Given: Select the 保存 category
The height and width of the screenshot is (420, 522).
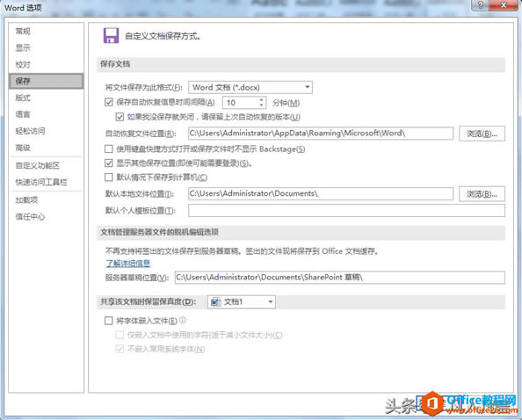Looking at the screenshot, I should pyautogui.click(x=46, y=81).
